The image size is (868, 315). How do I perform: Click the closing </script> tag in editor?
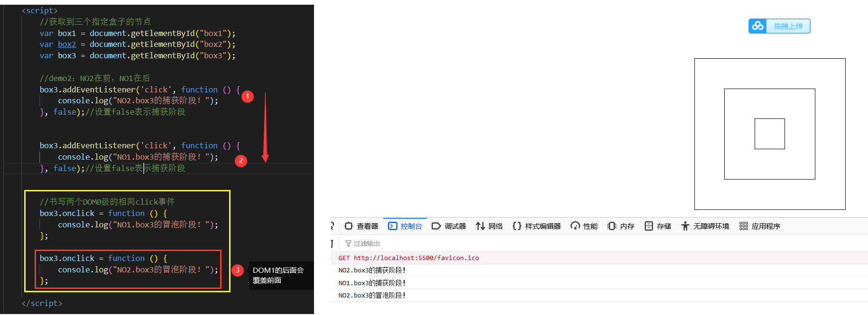pyautogui.click(x=42, y=303)
